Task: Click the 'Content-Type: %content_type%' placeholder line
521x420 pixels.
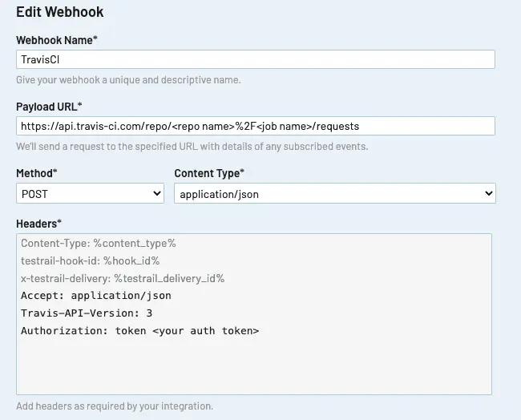Action: [x=99, y=243]
